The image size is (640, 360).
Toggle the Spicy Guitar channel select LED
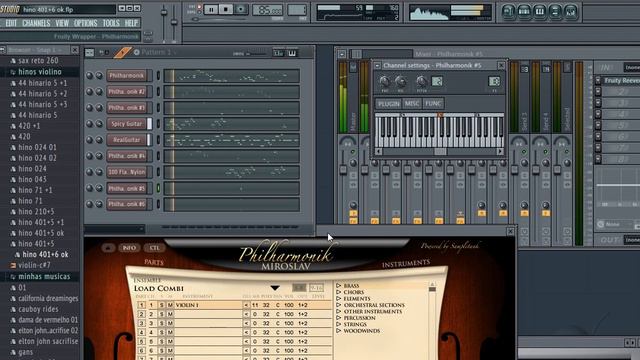(158, 124)
